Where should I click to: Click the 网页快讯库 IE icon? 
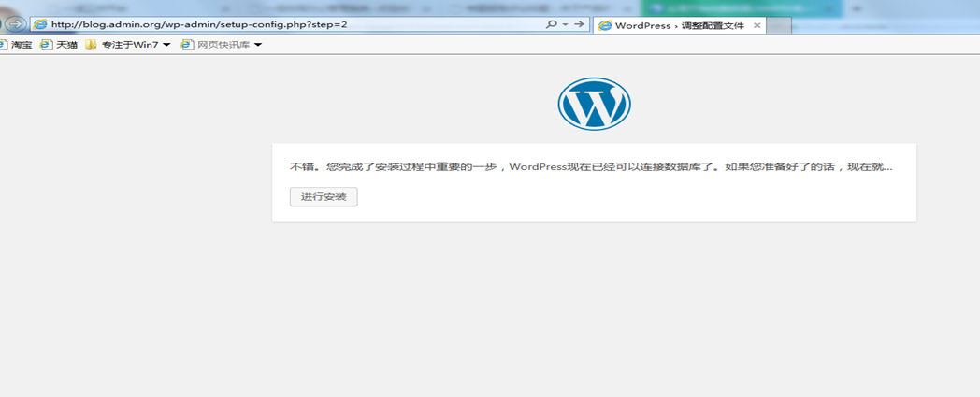[x=187, y=44]
